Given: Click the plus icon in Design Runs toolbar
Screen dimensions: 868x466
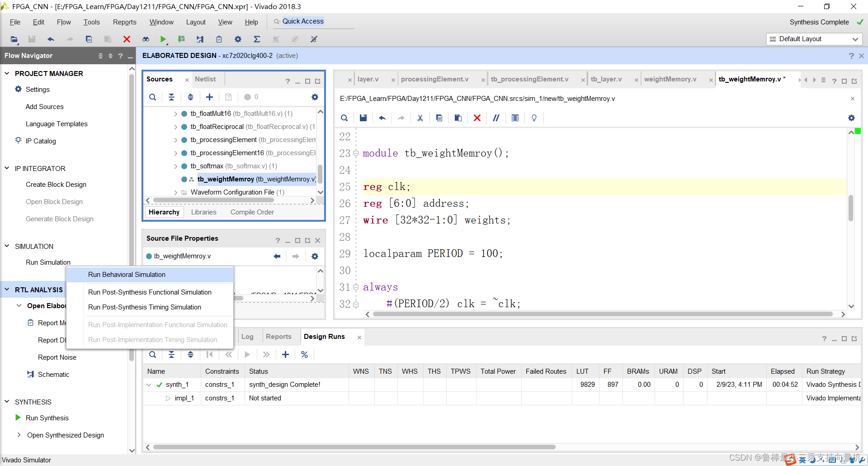Looking at the screenshot, I should point(285,354).
